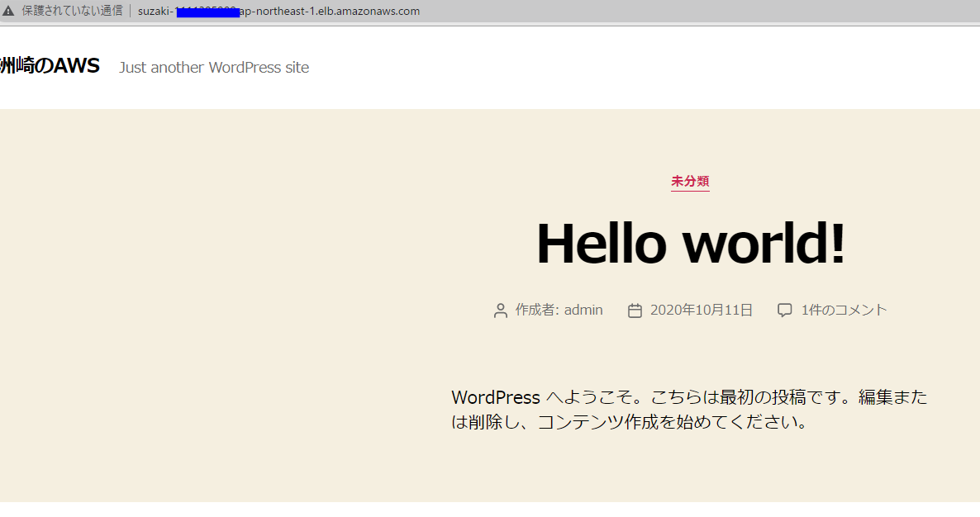980x517 pixels.
Task: Open the 1件のコメント comments link
Action: [x=843, y=310]
